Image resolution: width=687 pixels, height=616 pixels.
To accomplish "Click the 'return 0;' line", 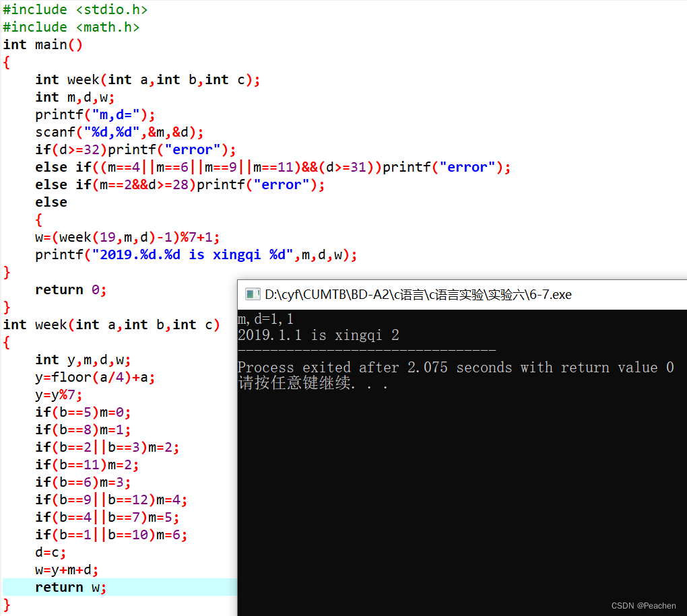I will tap(71, 289).
